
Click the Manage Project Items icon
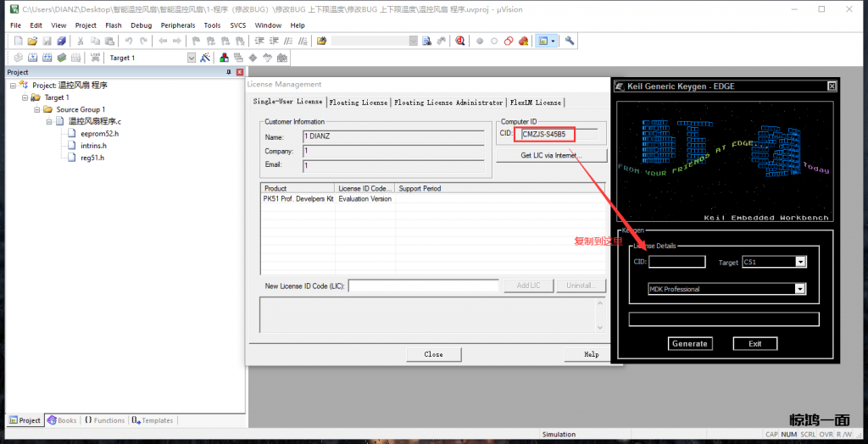[225, 58]
